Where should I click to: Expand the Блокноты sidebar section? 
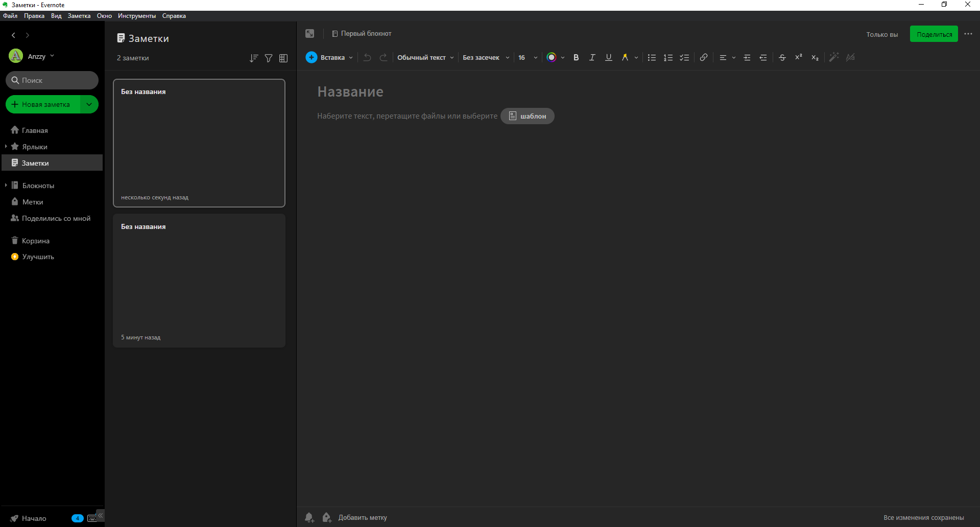point(6,185)
